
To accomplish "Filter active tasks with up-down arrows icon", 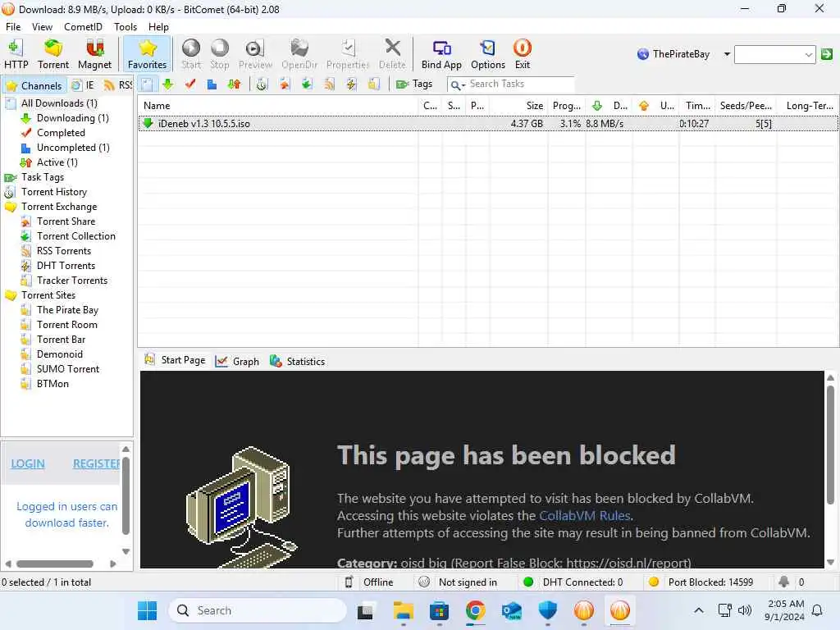I will point(234,84).
